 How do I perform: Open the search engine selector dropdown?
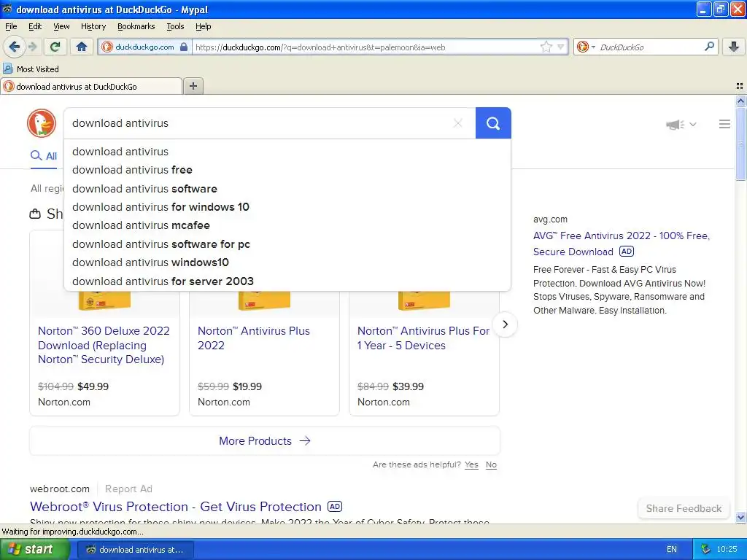click(x=586, y=47)
